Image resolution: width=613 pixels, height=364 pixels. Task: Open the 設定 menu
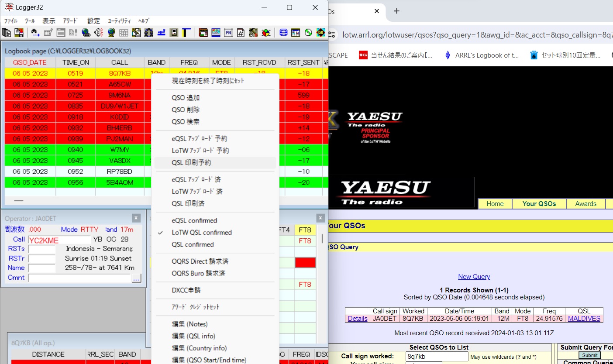[93, 21]
